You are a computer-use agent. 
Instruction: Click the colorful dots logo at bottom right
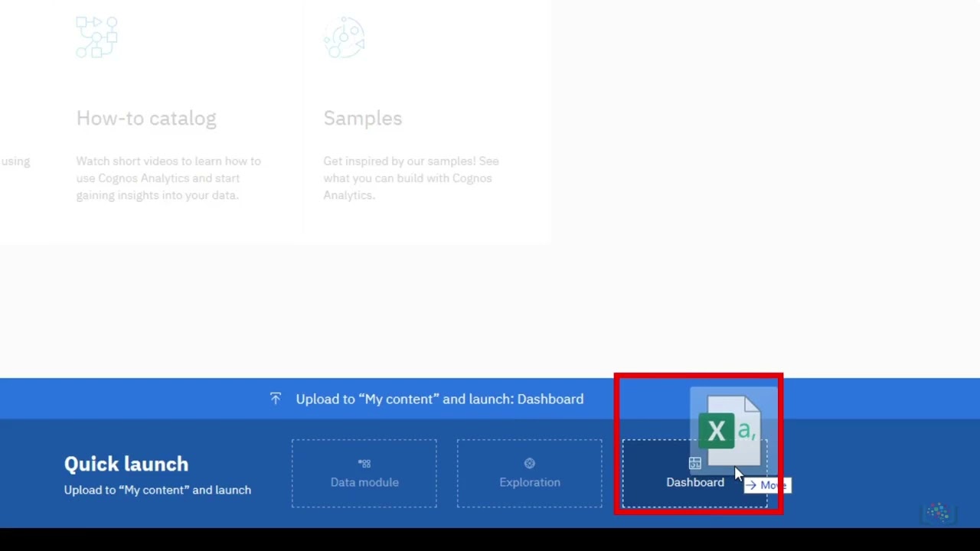[939, 514]
